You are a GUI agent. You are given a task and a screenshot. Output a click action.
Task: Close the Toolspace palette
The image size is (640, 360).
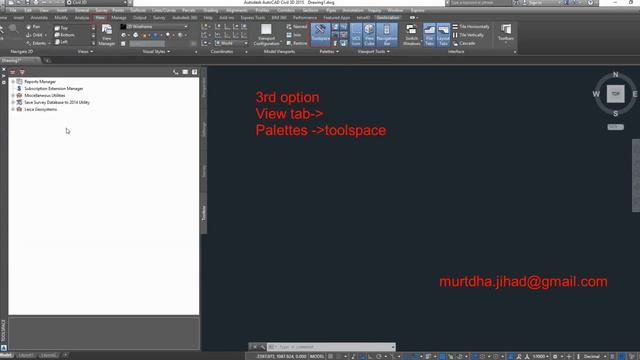4,69
